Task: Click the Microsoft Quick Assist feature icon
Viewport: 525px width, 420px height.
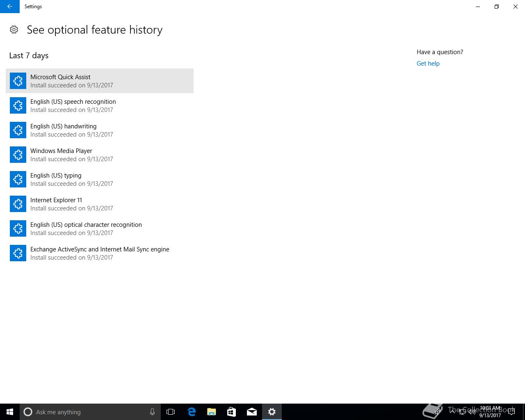Action: point(18,81)
